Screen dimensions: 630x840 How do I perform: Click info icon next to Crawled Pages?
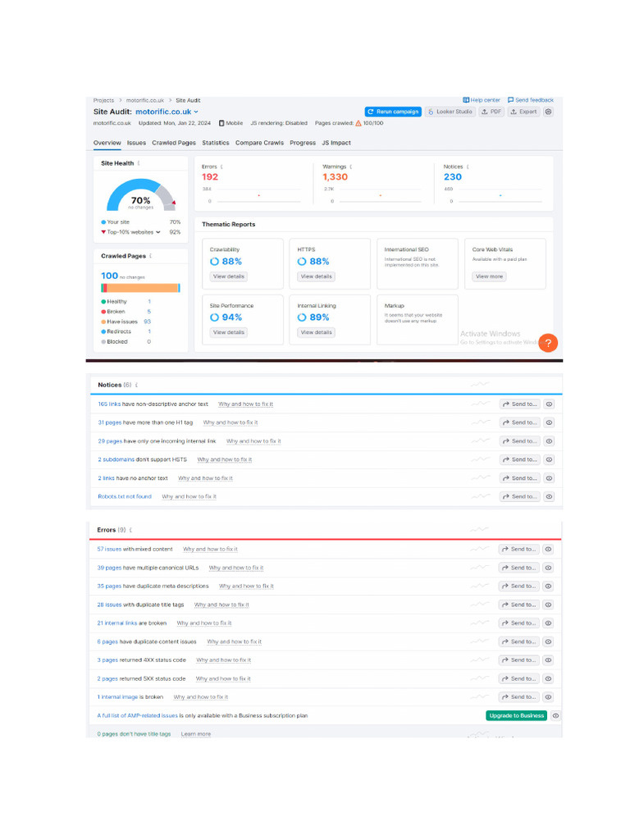151,256
